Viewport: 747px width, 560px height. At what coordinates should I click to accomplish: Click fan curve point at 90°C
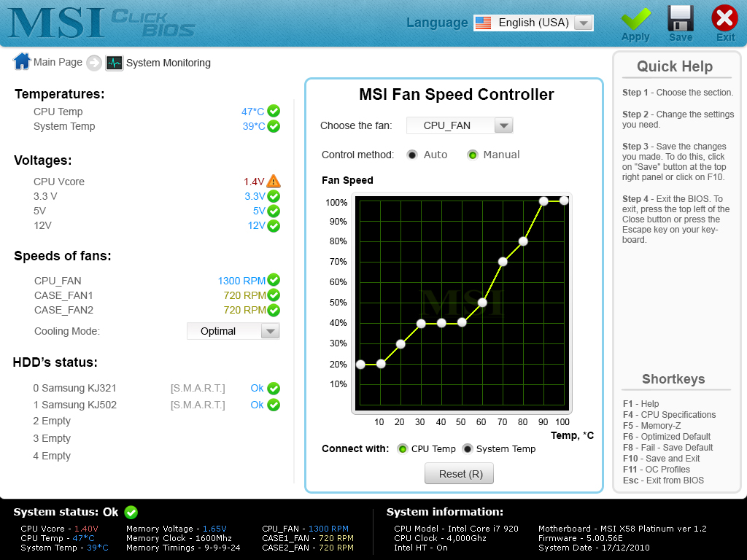[543, 201]
